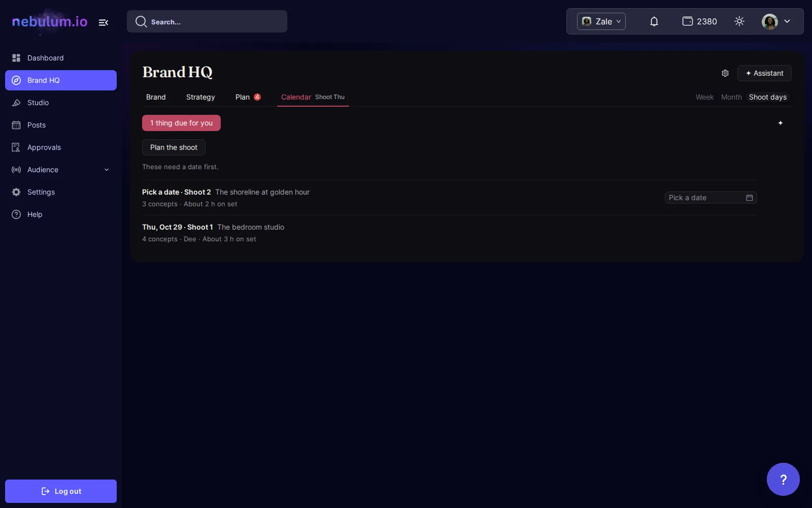This screenshot has width=812, height=508.
Task: Click the user profile avatar
Action: click(x=770, y=21)
